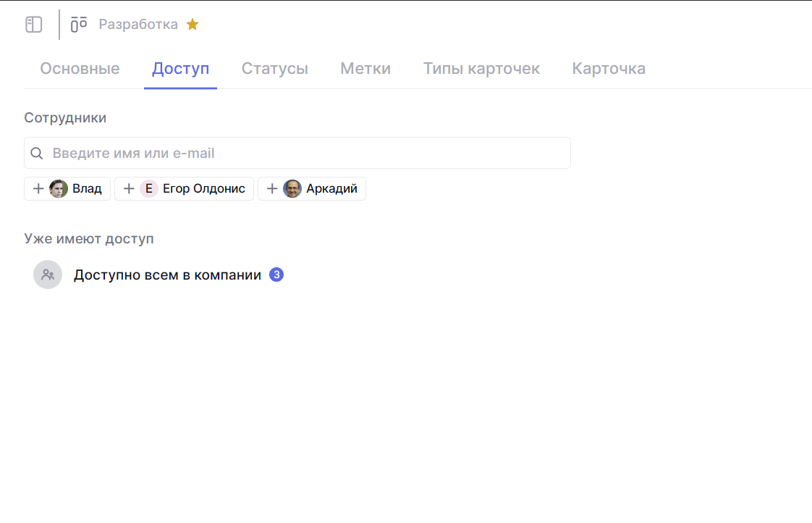Unstar the Разработка board favorite star
Image resolution: width=812 pixels, height=523 pixels.
[x=193, y=25]
